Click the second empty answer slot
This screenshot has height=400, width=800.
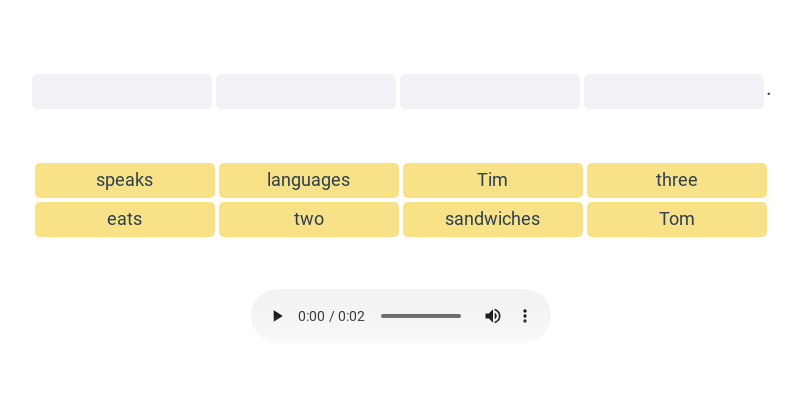pyautogui.click(x=306, y=91)
